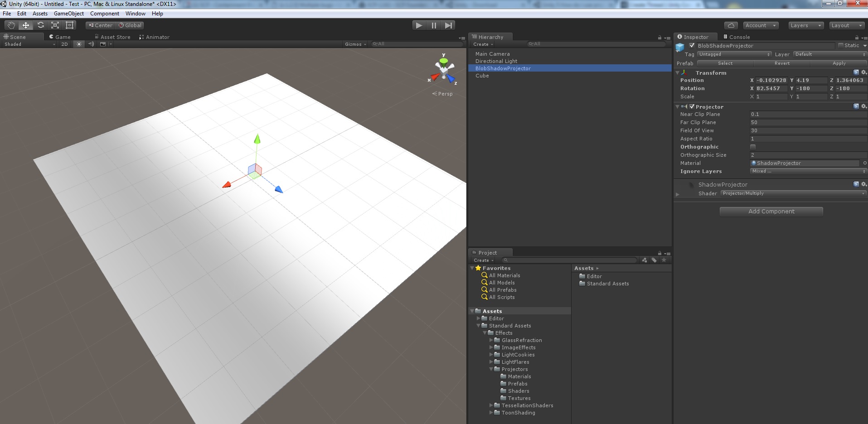This screenshot has height=424, width=868.
Task: Select the Rotate tool
Action: [x=40, y=25]
